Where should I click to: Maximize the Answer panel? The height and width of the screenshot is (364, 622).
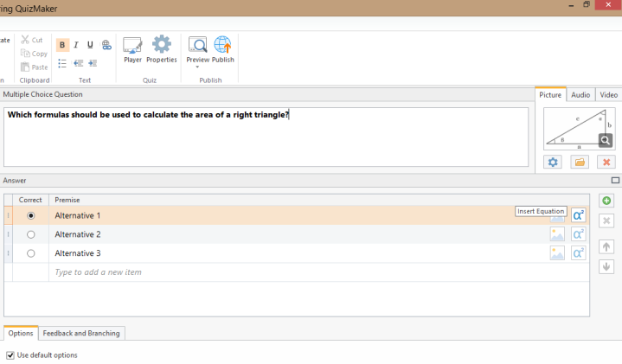[615, 181]
